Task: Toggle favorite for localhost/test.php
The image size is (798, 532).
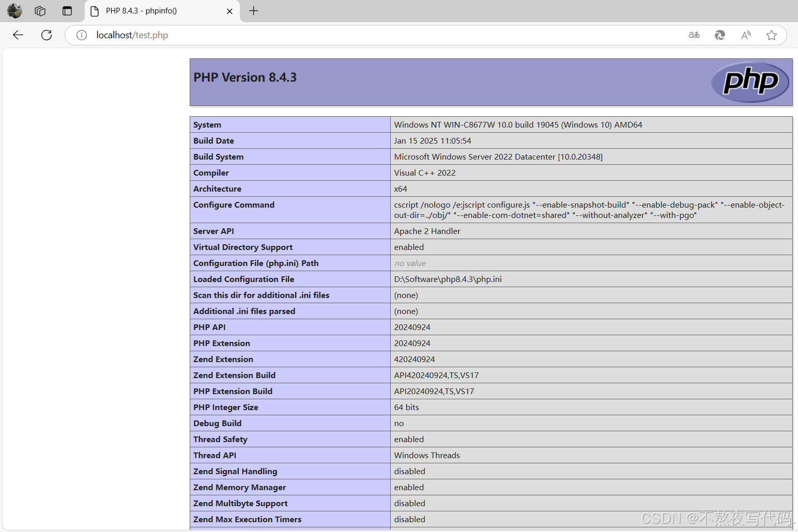Action: [x=772, y=35]
